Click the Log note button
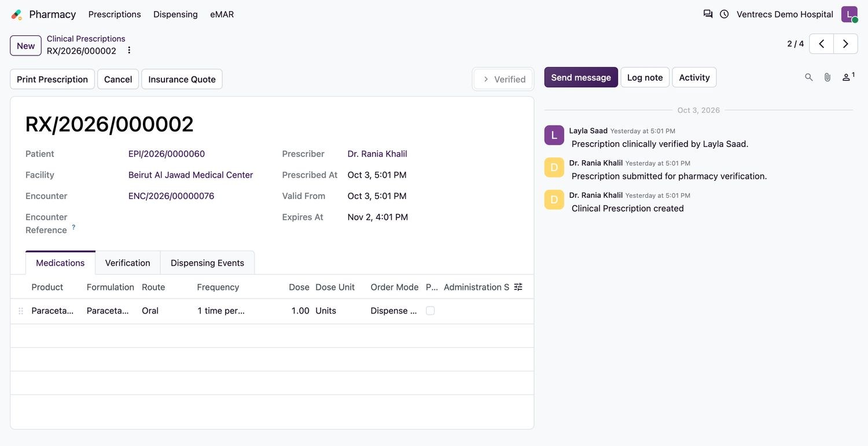Screen dimensions: 868x446 pyautogui.click(x=645, y=78)
